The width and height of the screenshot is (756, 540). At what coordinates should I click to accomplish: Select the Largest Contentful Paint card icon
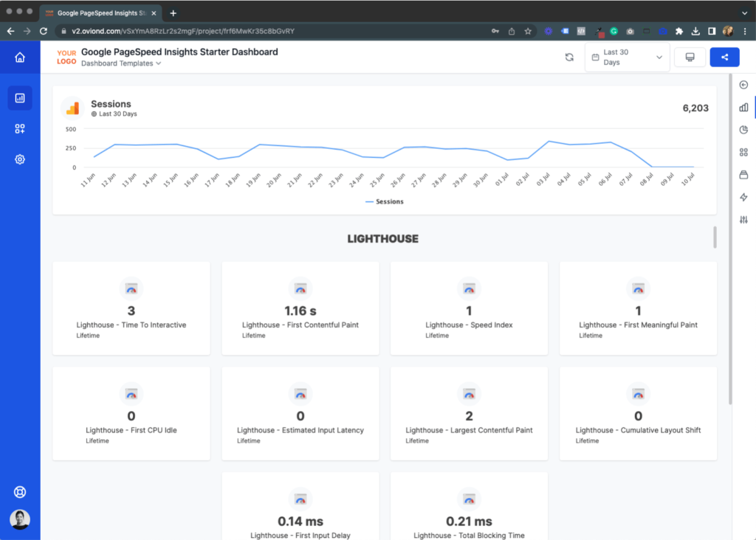469,393
